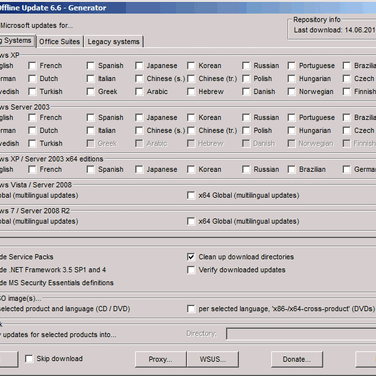The height and width of the screenshot is (376, 376).
Task: Check French under Windows Server 2003
Action: (32, 118)
